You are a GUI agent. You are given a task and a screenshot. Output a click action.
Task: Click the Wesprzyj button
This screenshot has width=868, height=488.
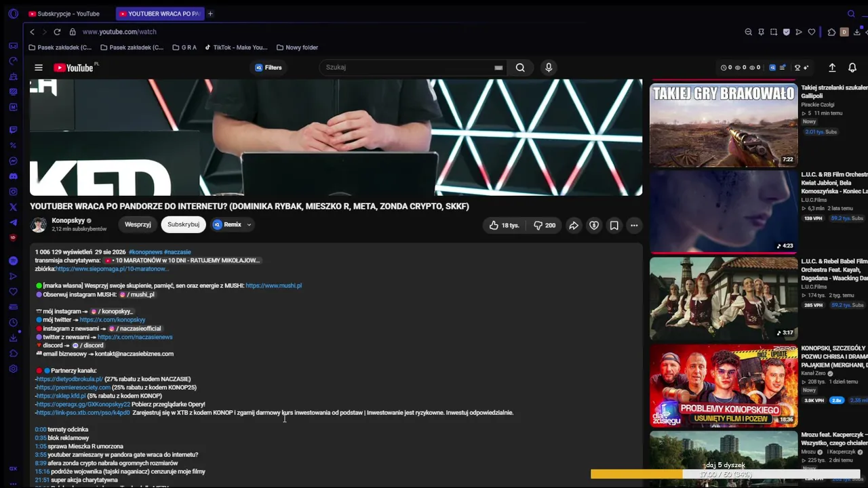138,224
